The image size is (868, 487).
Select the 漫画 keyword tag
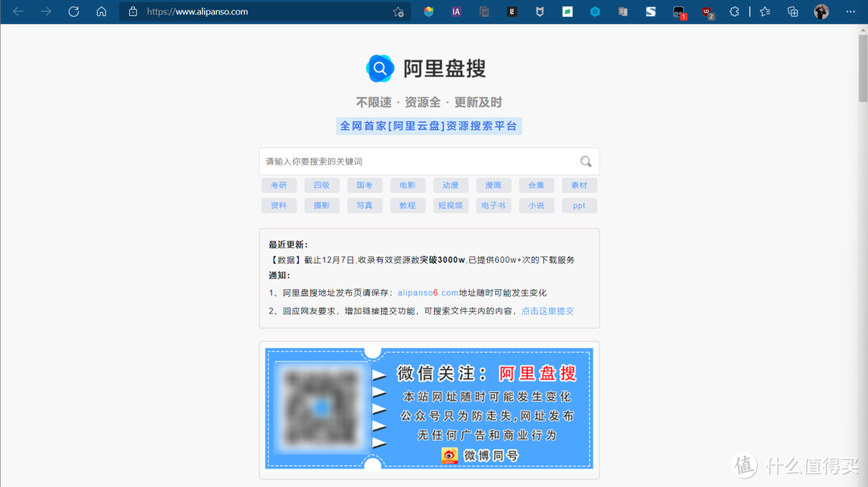click(493, 186)
